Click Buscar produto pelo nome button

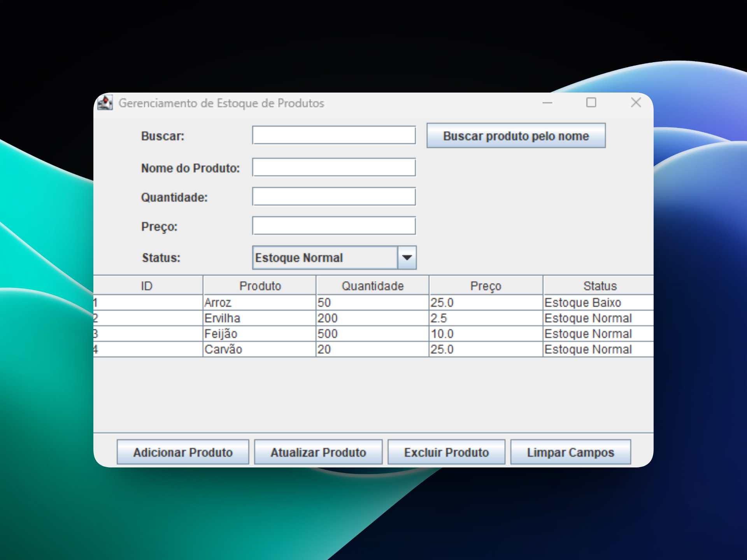(516, 136)
